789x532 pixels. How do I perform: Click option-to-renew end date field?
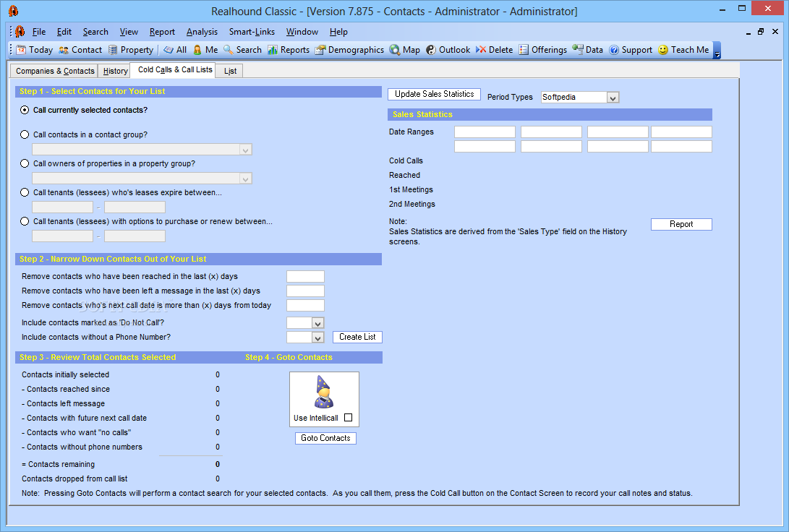[x=135, y=236]
